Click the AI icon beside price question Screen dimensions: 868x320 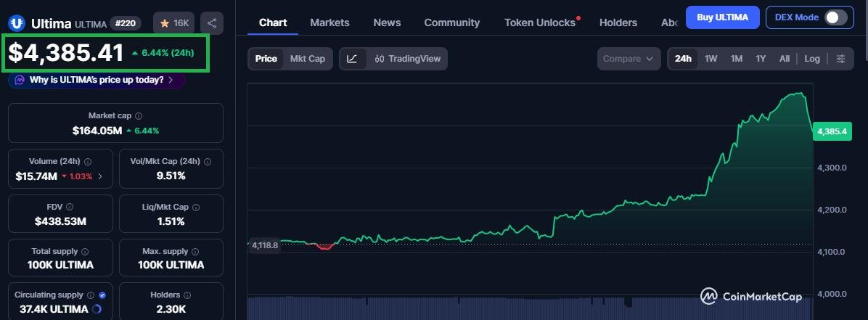pos(20,80)
